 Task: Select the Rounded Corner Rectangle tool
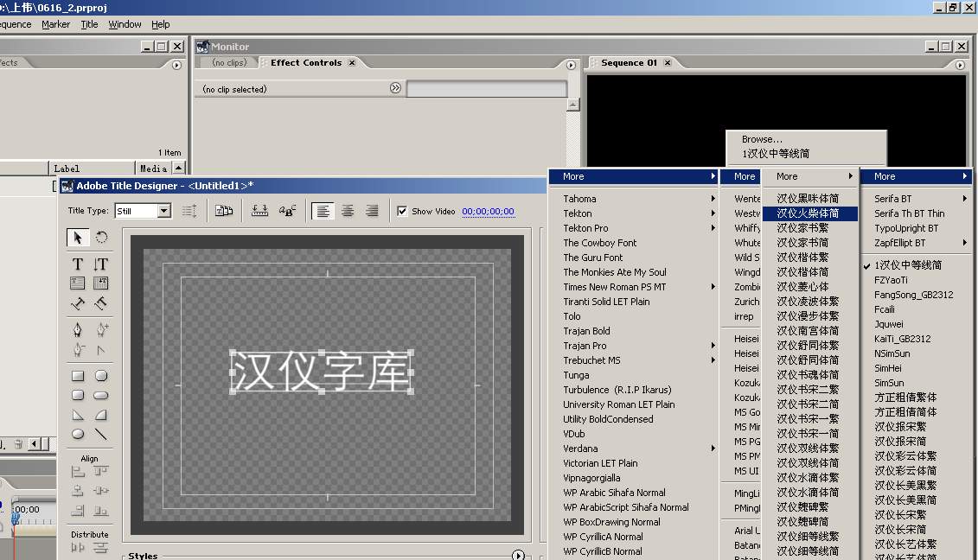pyautogui.click(x=77, y=395)
